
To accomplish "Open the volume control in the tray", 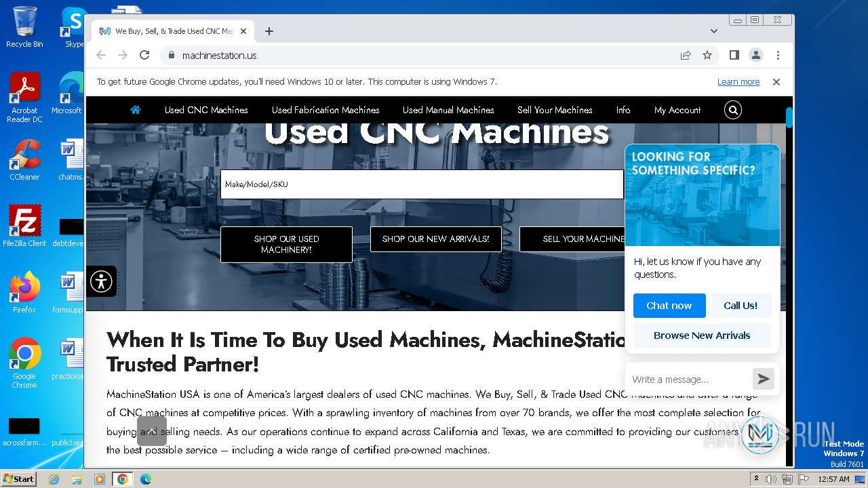I will click(771, 479).
